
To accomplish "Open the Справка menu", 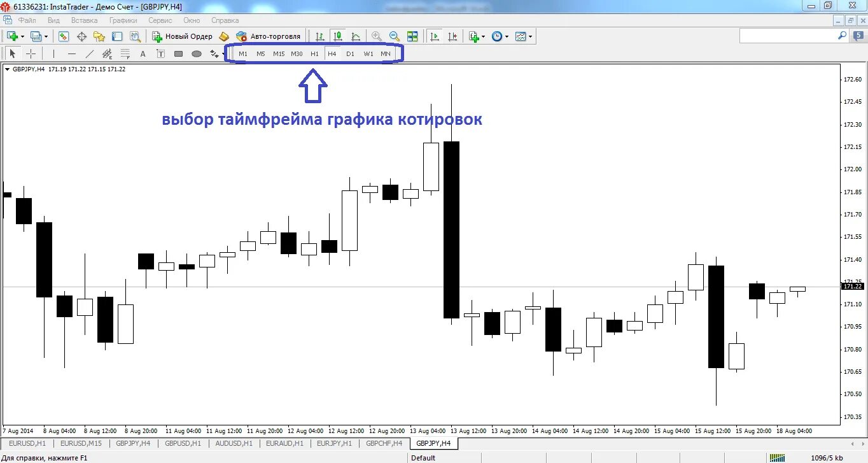I will (225, 20).
